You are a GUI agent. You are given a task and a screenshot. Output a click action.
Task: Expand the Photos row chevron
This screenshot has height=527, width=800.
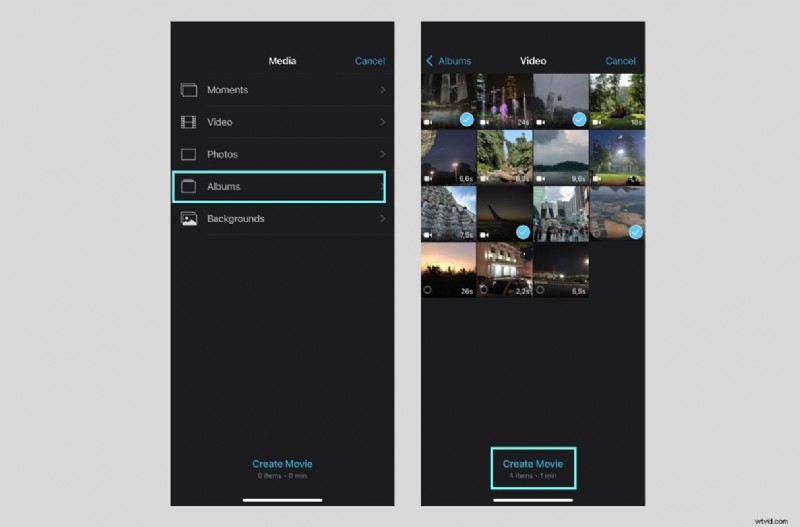pyautogui.click(x=383, y=154)
